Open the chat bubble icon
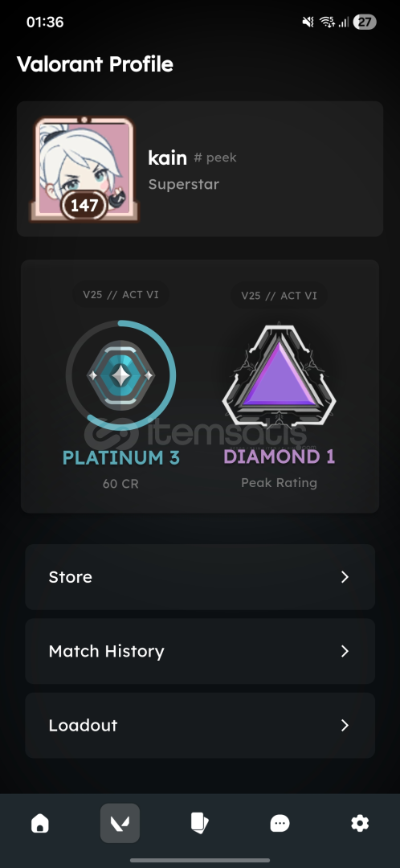The image size is (400, 868). click(280, 824)
